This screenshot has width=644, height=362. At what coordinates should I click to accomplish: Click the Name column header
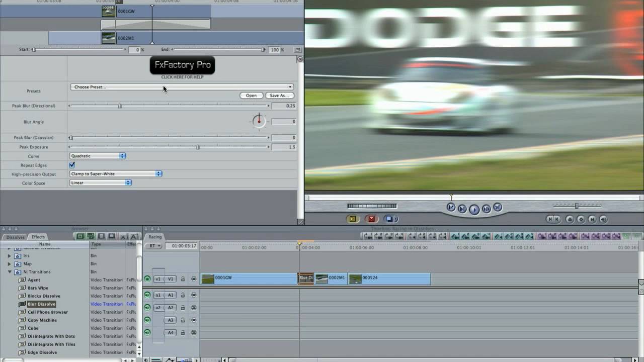(x=45, y=244)
